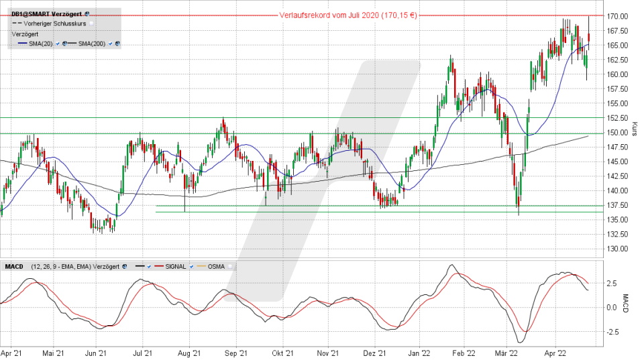
Task: Uncheck the SMA(20) indicator checkbox
Action: click(x=58, y=44)
